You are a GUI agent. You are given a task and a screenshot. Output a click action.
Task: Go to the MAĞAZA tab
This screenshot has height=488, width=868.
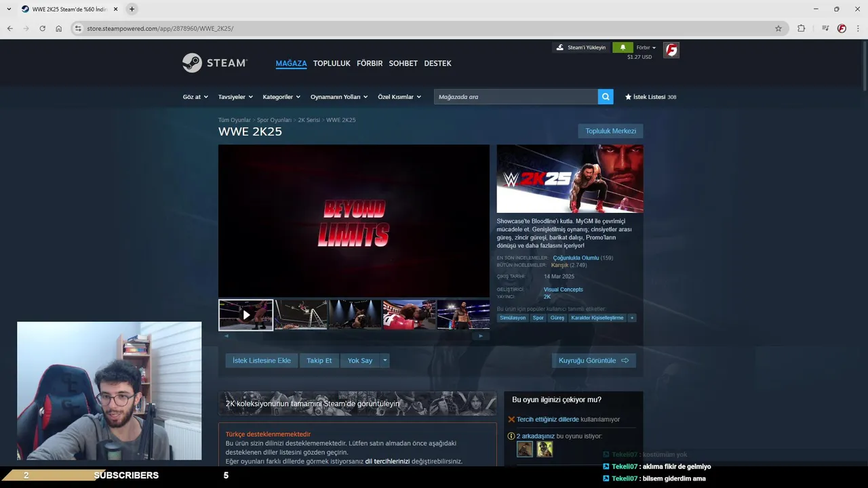coord(291,63)
